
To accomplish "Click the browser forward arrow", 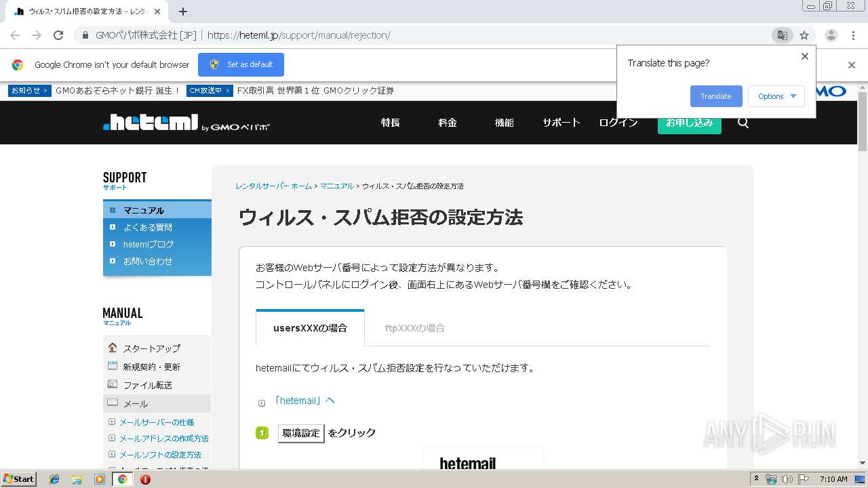I will tap(37, 35).
